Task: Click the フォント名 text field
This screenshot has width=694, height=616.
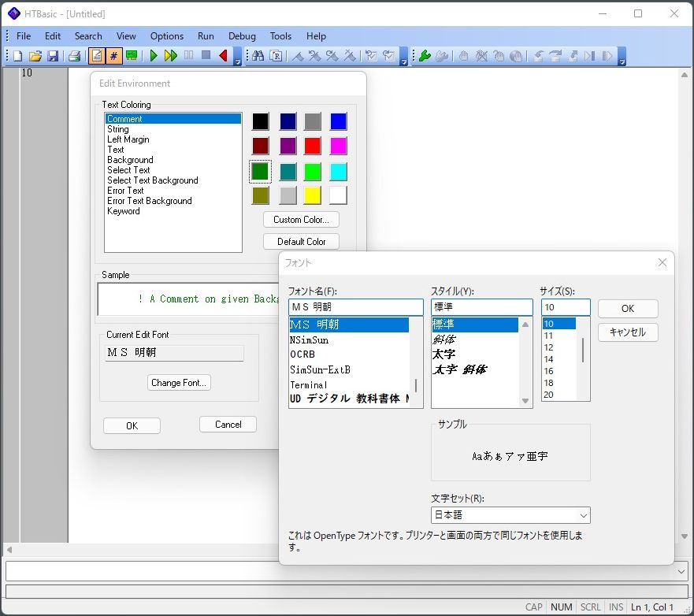Action: [356, 307]
